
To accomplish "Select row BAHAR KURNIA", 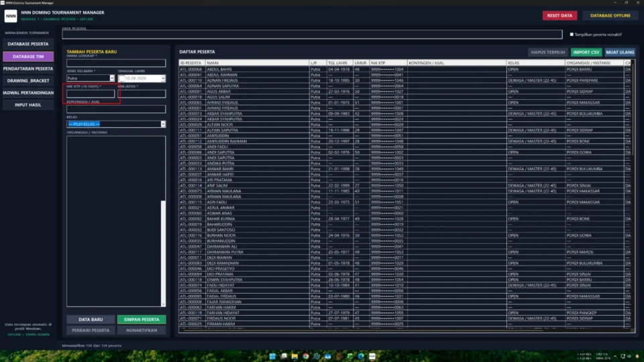I will [x=405, y=219].
